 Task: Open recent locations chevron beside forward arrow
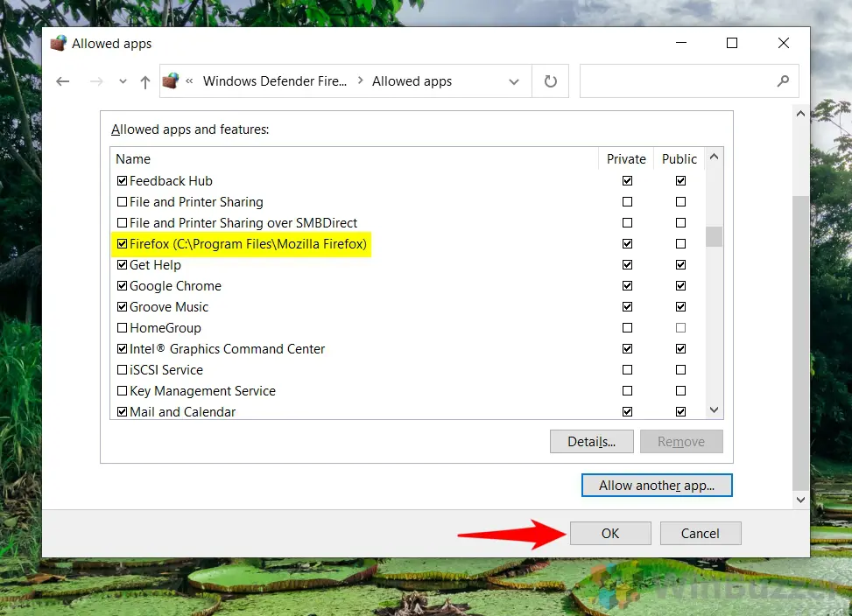[x=123, y=81]
